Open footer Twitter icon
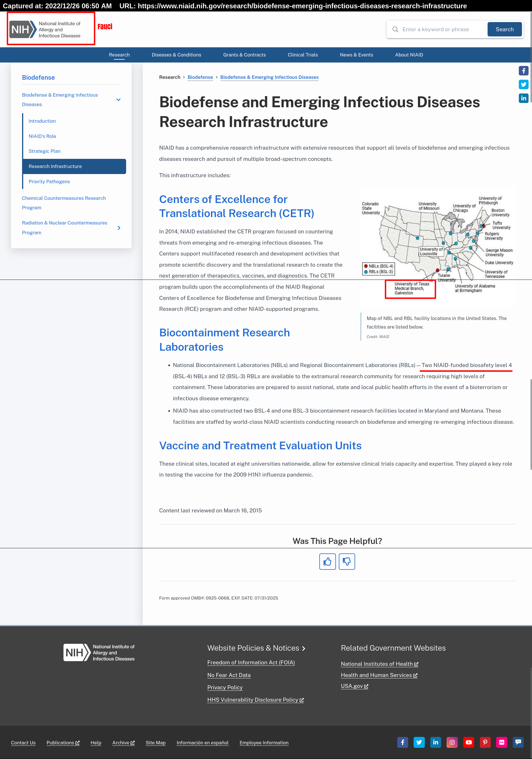The image size is (532, 759). (x=419, y=742)
